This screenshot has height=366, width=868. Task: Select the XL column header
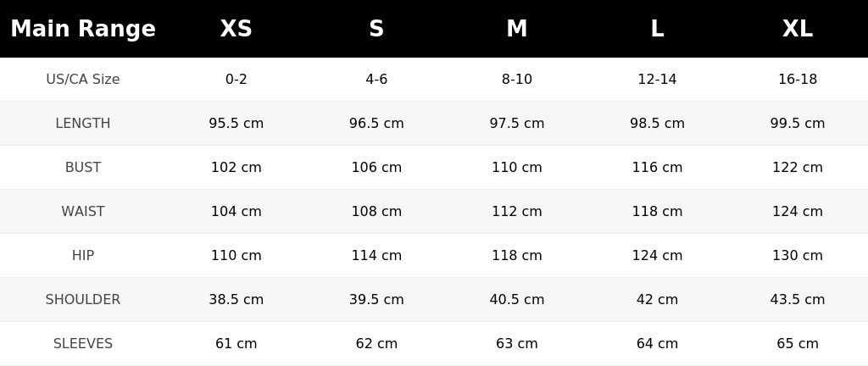coord(797,29)
